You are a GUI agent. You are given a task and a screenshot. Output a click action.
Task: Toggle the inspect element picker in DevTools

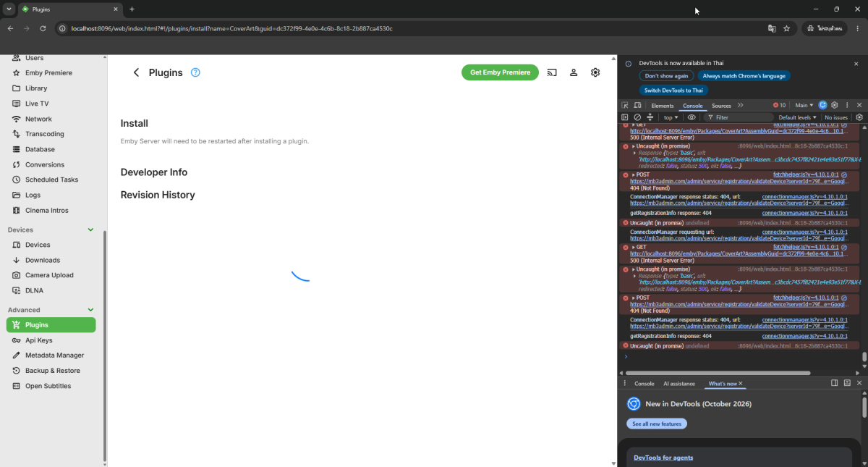[x=626, y=105]
